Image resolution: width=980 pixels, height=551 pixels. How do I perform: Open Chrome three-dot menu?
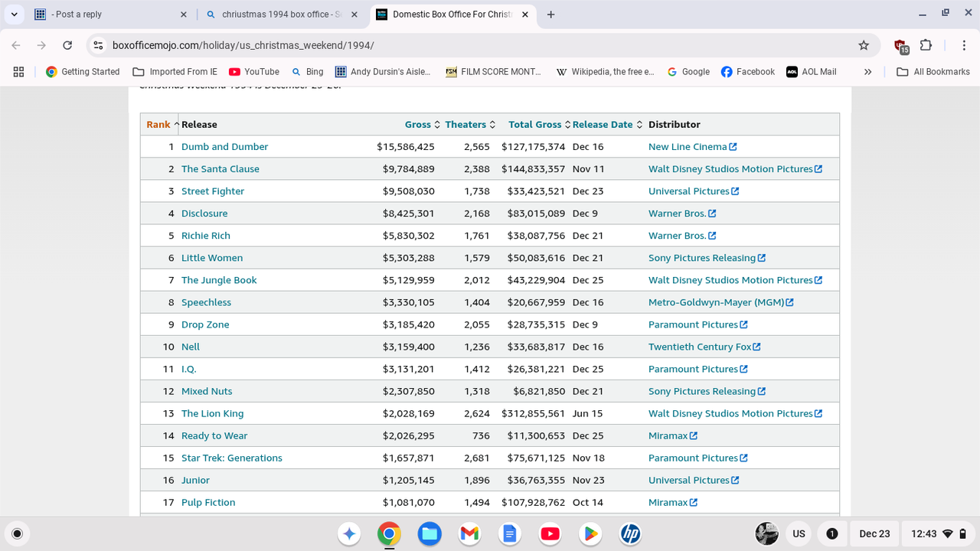pyautogui.click(x=964, y=45)
